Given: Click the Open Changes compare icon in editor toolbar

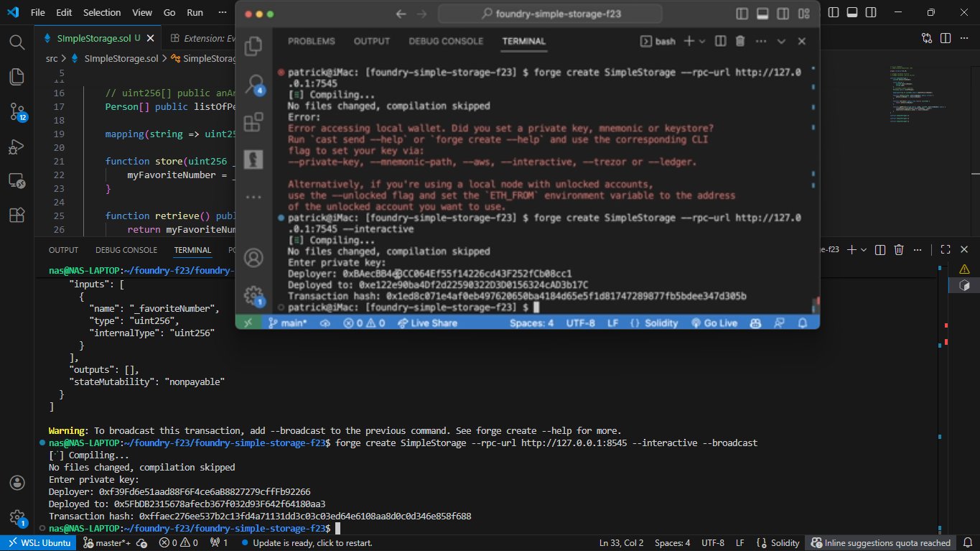Looking at the screenshot, I should (x=927, y=38).
